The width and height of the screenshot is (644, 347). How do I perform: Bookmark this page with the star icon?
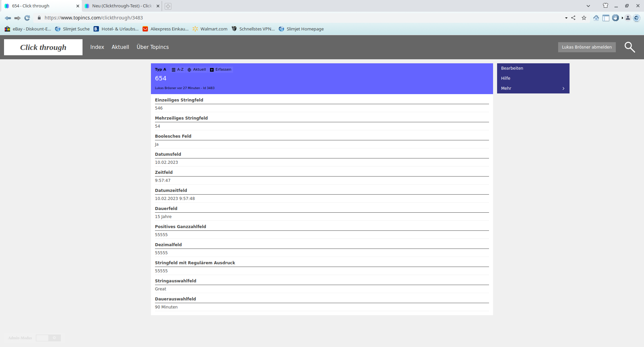coord(584,18)
